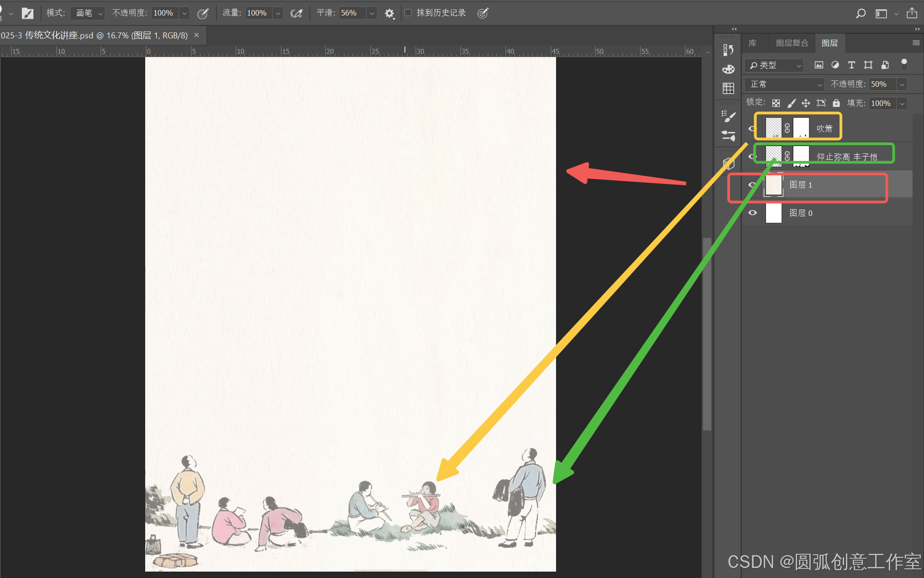924x578 pixels.
Task: Enable the 抹到历史记录 checkbox
Action: [408, 13]
